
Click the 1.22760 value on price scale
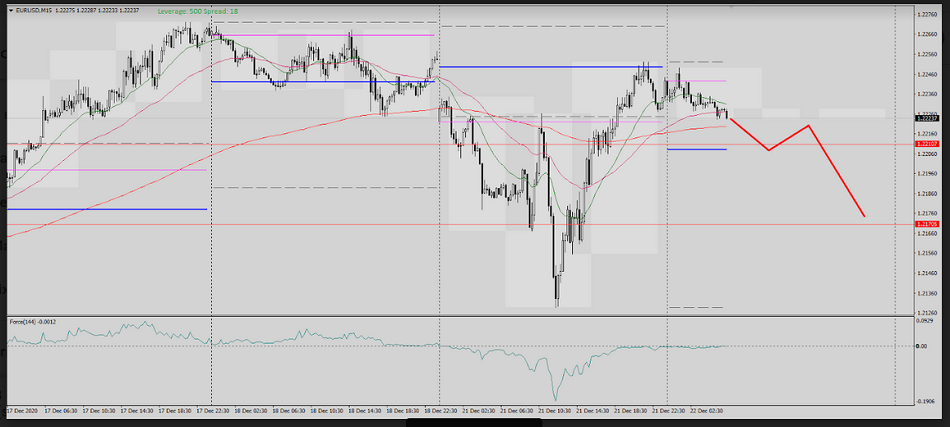pyautogui.click(x=927, y=14)
